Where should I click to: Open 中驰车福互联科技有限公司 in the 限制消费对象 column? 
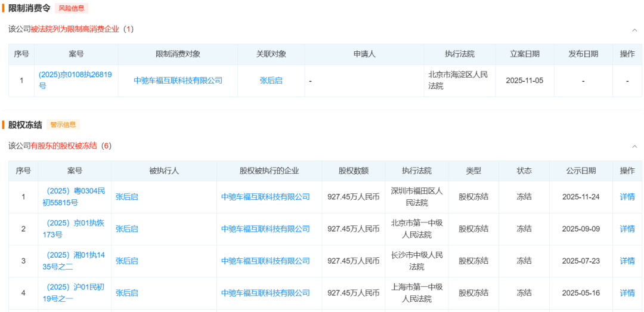pos(178,81)
